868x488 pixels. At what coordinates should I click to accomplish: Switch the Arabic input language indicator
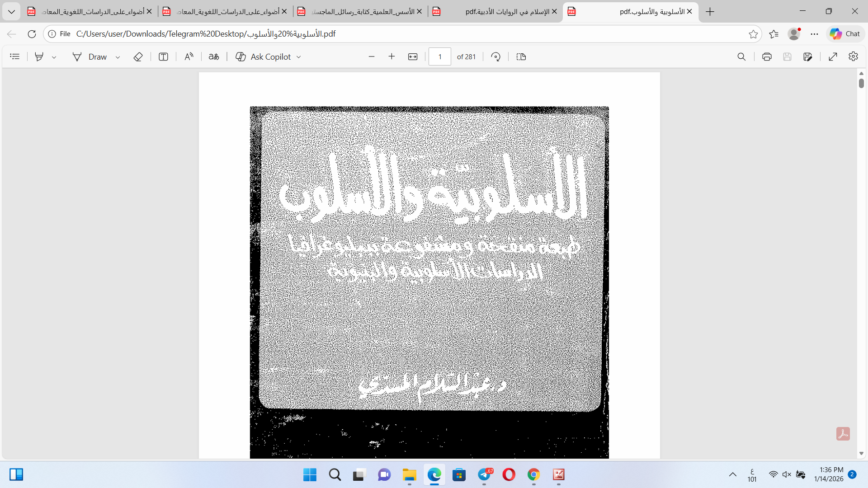tap(752, 475)
